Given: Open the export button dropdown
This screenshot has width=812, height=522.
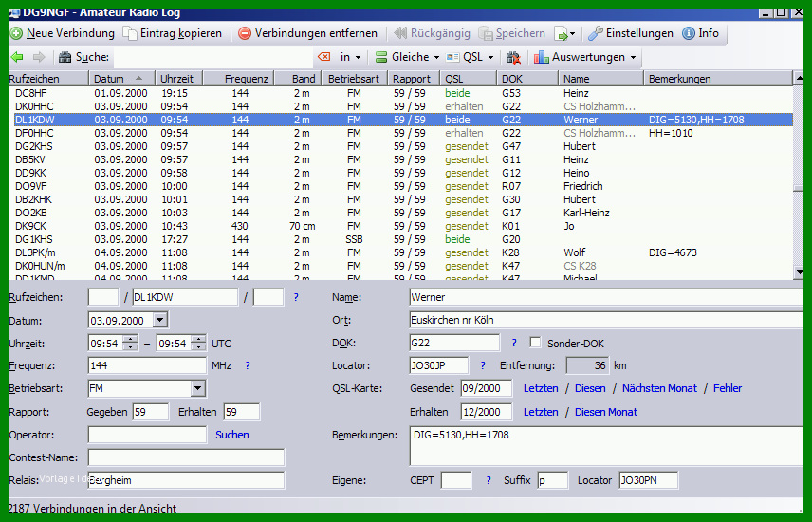Looking at the screenshot, I should (564, 34).
